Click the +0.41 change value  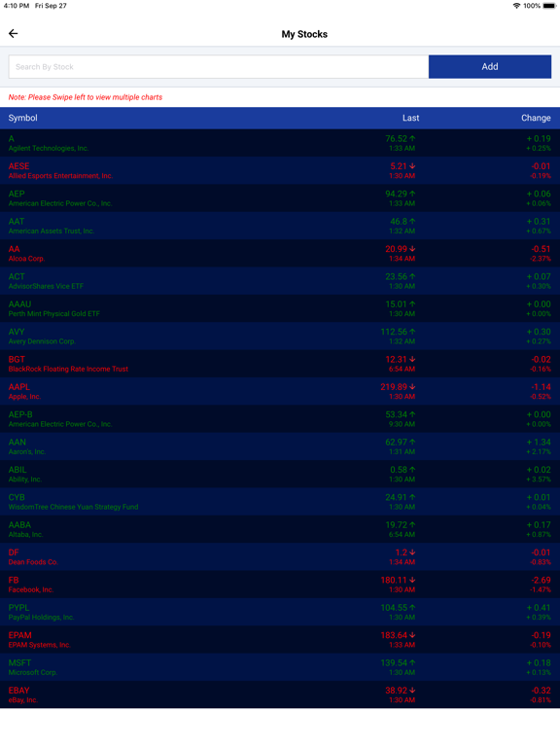pos(539,607)
